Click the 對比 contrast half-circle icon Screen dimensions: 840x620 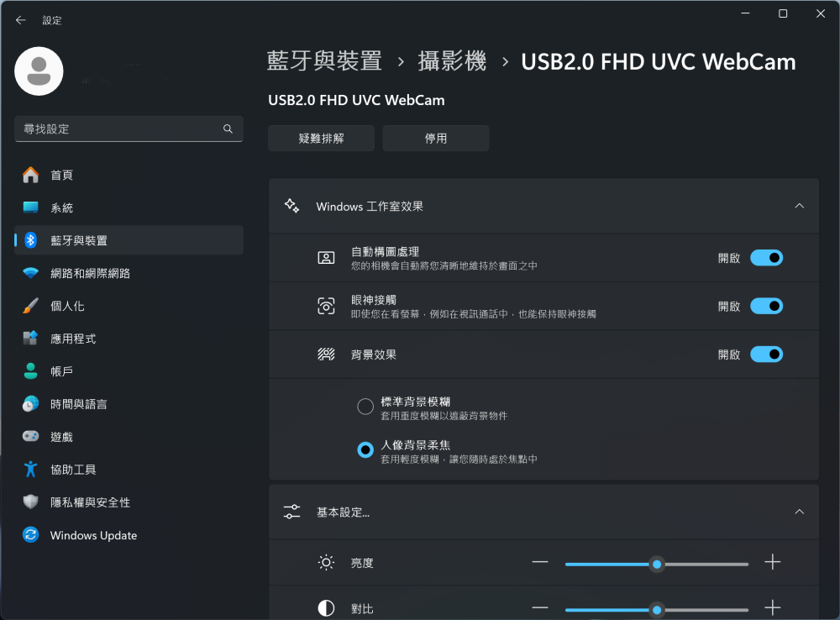coord(326,608)
